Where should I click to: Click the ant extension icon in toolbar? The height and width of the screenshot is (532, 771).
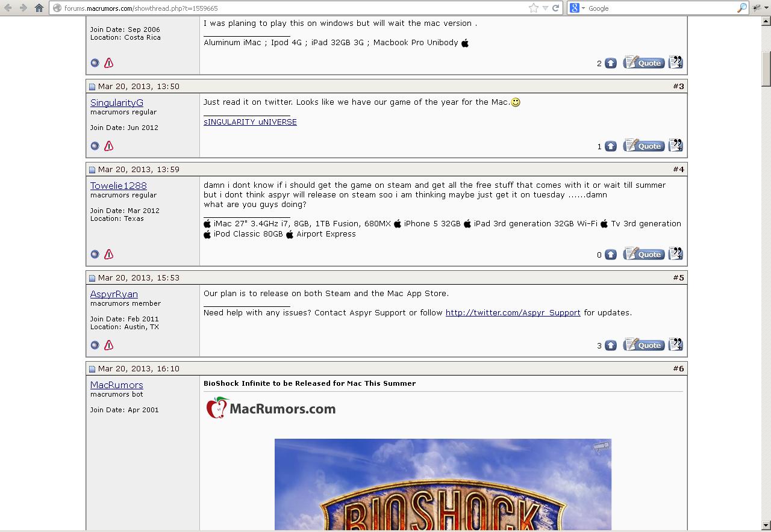(x=757, y=8)
